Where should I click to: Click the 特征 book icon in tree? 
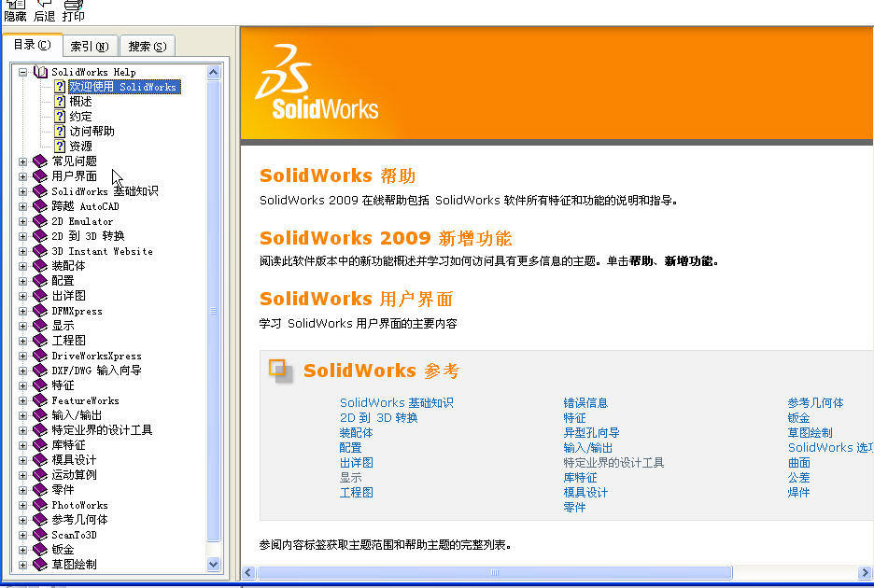tap(40, 385)
